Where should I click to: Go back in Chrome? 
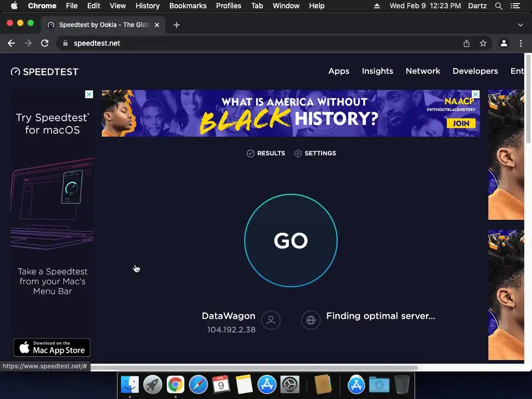coord(11,43)
